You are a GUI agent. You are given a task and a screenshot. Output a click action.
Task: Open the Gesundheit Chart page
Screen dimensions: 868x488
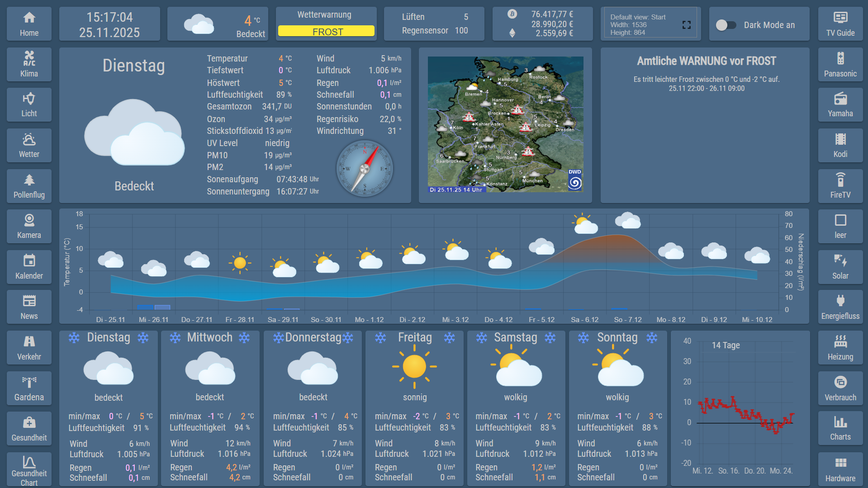(x=29, y=469)
